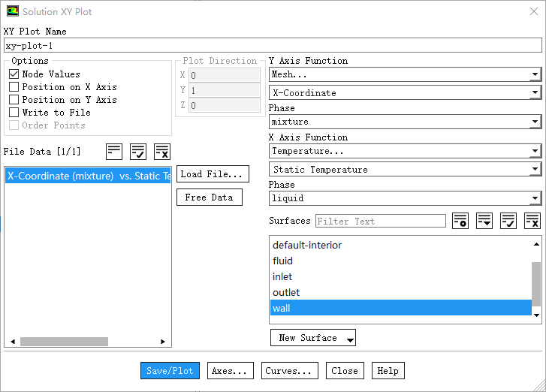
Task: Click the Save/Plot button
Action: point(170,371)
